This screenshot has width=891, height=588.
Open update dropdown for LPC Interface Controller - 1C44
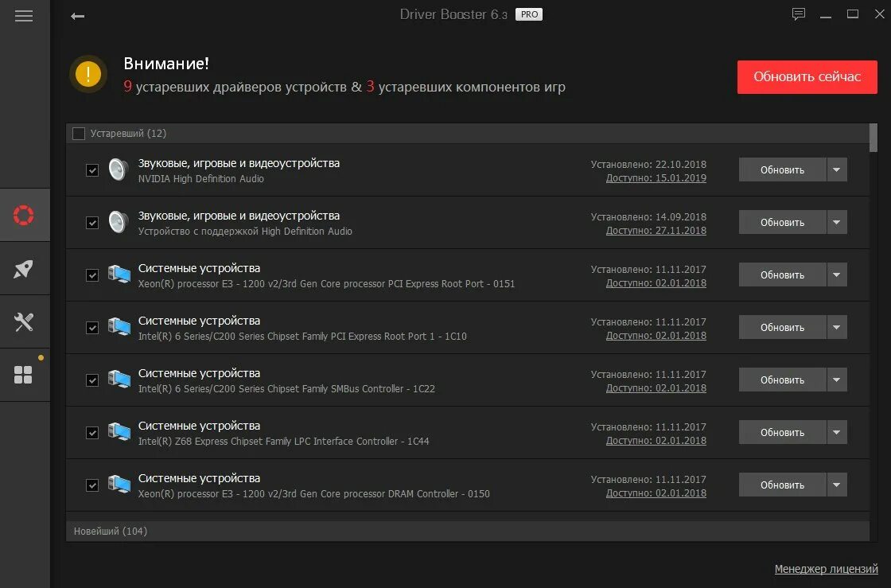(x=836, y=432)
